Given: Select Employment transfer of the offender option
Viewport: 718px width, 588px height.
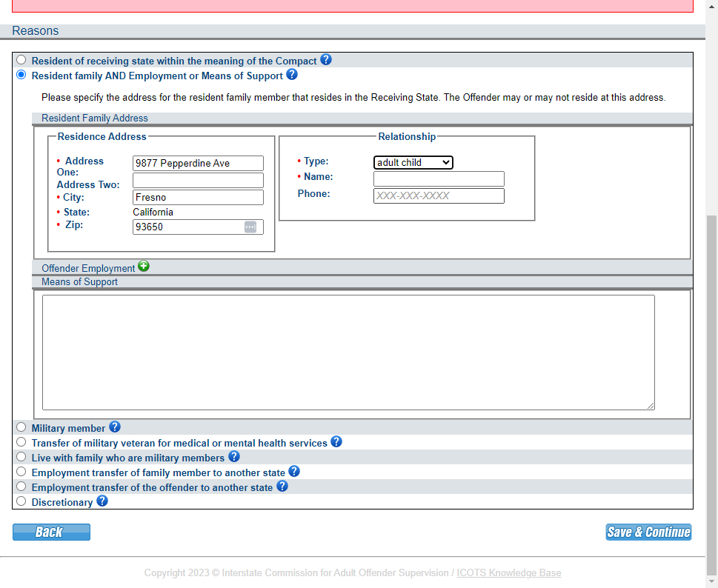Looking at the screenshot, I should (x=21, y=486).
